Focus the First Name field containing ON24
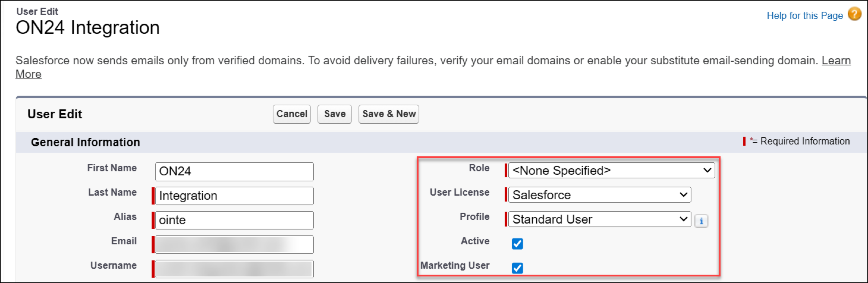 coord(234,172)
